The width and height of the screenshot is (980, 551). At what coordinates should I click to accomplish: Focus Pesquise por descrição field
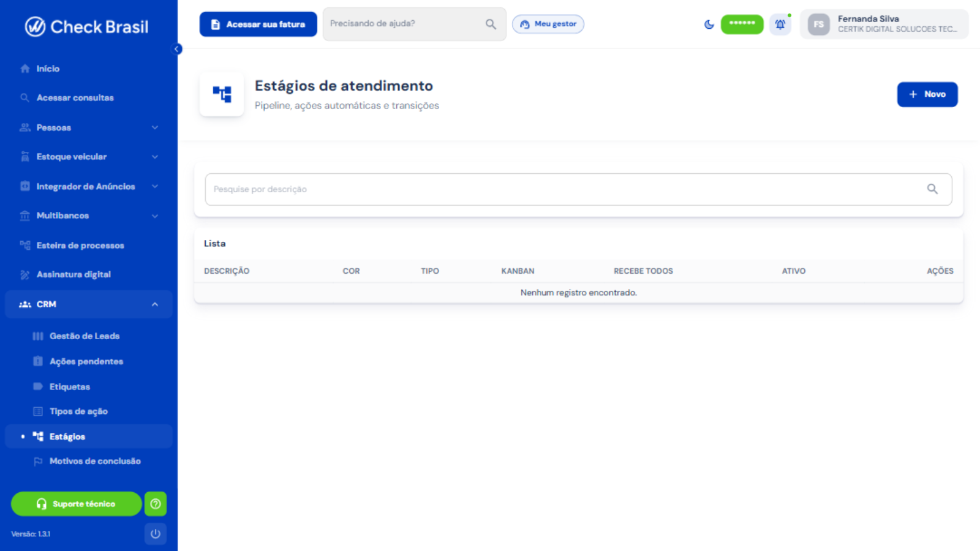579,189
